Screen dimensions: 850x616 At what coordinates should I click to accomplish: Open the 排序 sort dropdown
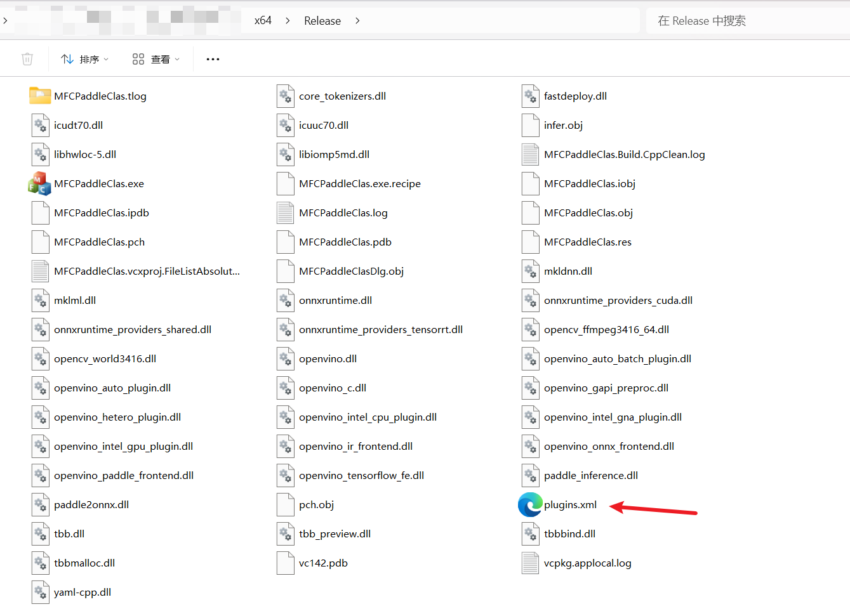(84, 59)
